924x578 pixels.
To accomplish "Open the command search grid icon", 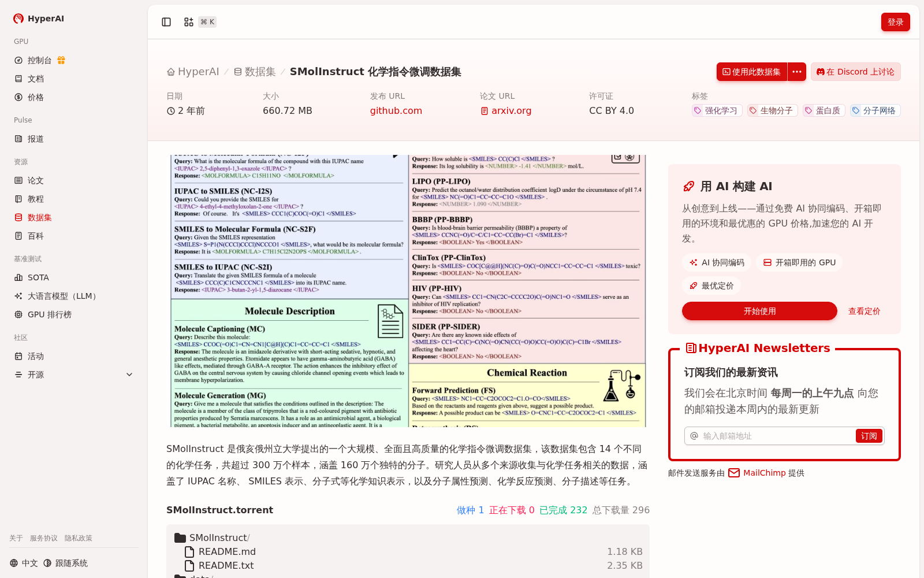I will [x=189, y=22].
